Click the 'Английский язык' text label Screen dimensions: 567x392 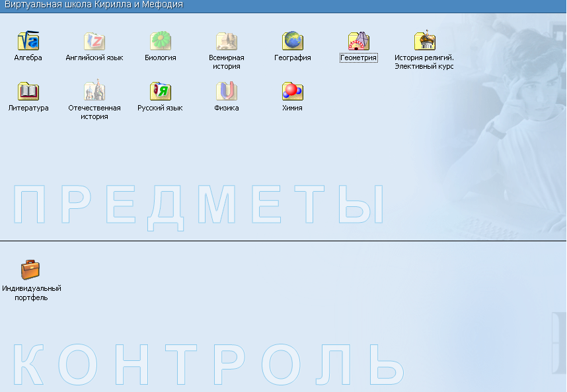coord(94,58)
